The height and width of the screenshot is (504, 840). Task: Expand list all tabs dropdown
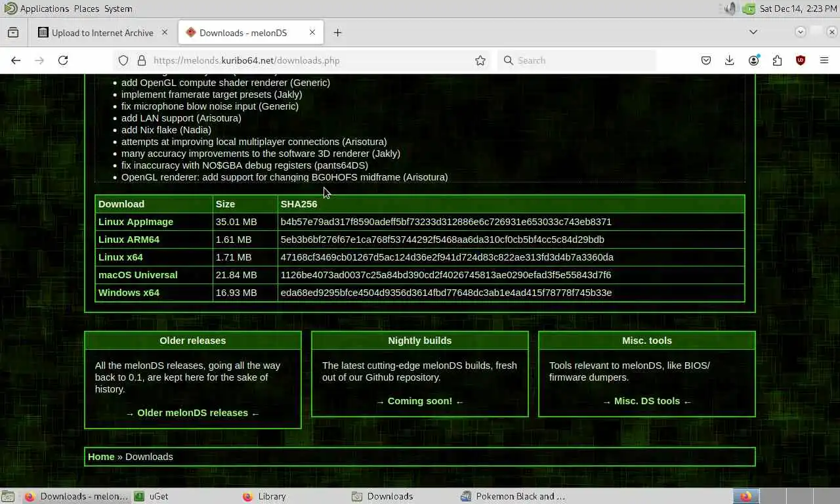pos(753,32)
